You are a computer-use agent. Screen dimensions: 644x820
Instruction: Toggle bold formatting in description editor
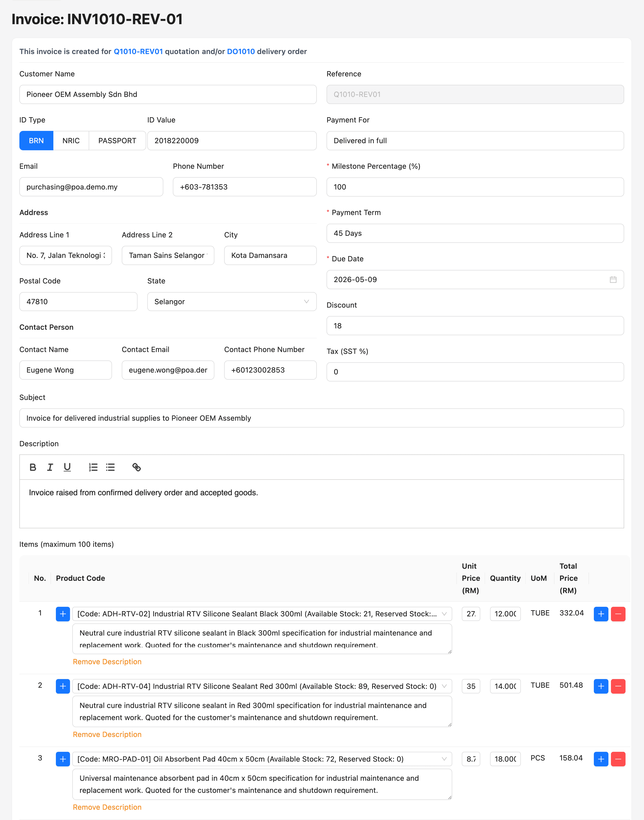tap(33, 467)
